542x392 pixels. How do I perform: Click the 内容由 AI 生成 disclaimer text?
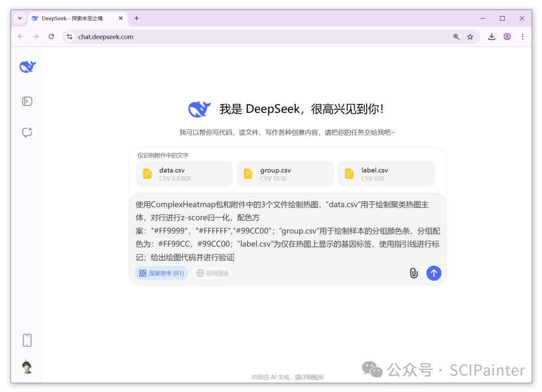pyautogui.click(x=288, y=377)
